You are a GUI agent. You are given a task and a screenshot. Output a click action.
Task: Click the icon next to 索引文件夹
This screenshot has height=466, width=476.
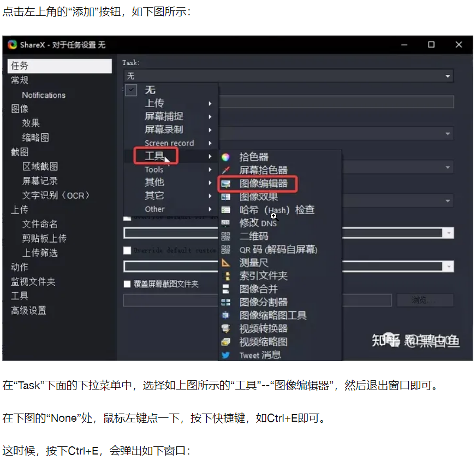click(x=225, y=276)
